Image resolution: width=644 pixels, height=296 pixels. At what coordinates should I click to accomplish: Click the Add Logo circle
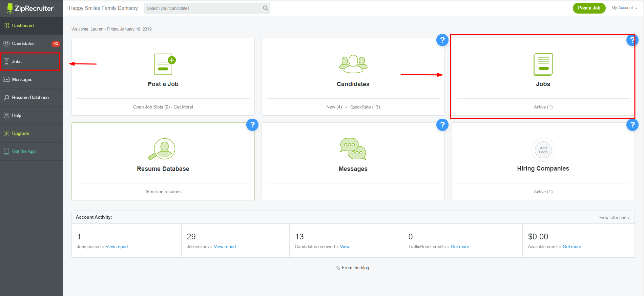[x=543, y=150]
